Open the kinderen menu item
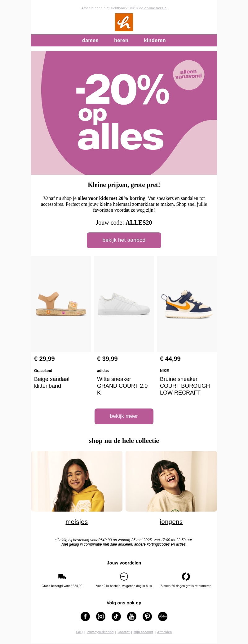The height and width of the screenshot is (644, 248). click(x=155, y=41)
